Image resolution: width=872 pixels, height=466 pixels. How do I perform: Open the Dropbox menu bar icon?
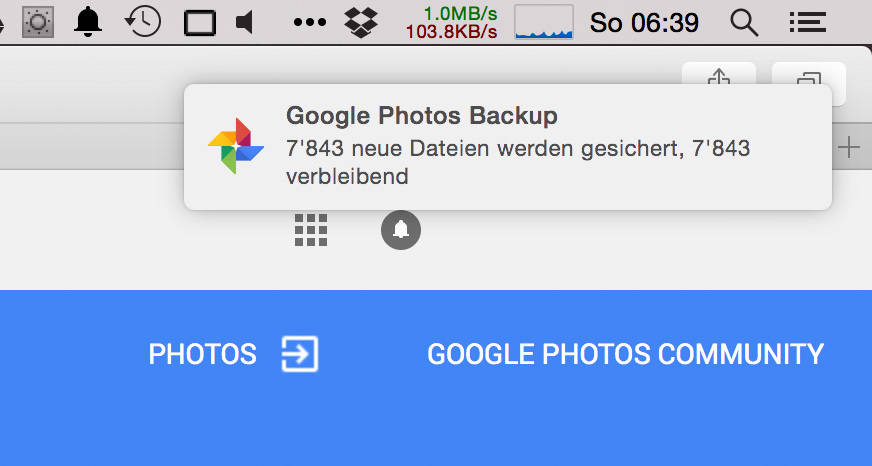(x=361, y=22)
